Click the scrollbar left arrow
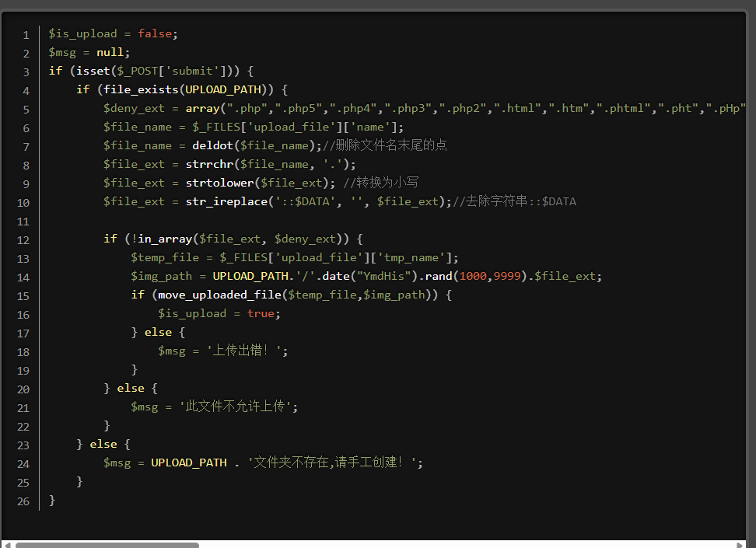756x548 pixels. 7,545
